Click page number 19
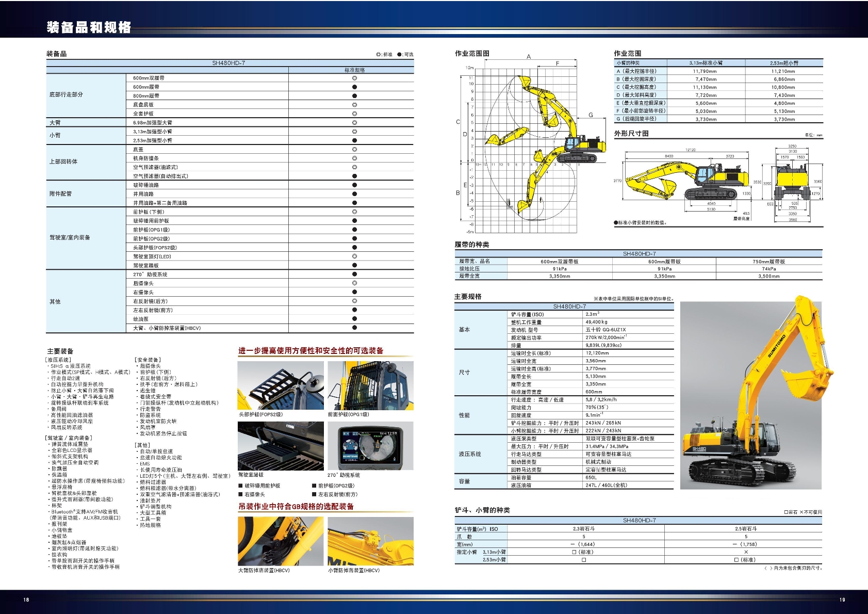The height and width of the screenshot is (614, 868). 842,600
